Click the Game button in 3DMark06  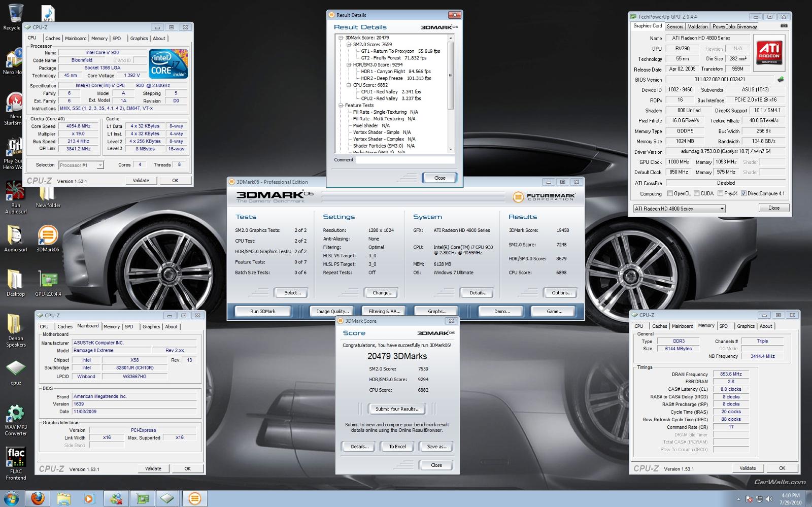554,312
